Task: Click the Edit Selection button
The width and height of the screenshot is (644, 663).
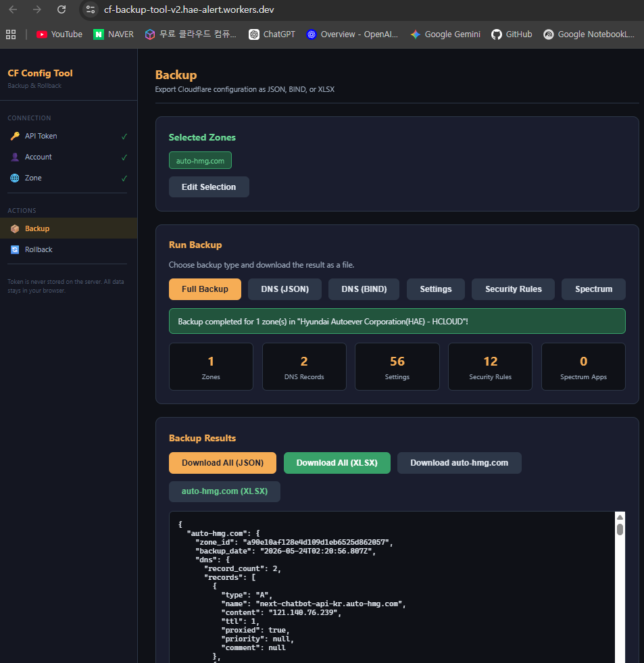Action: pyautogui.click(x=209, y=187)
